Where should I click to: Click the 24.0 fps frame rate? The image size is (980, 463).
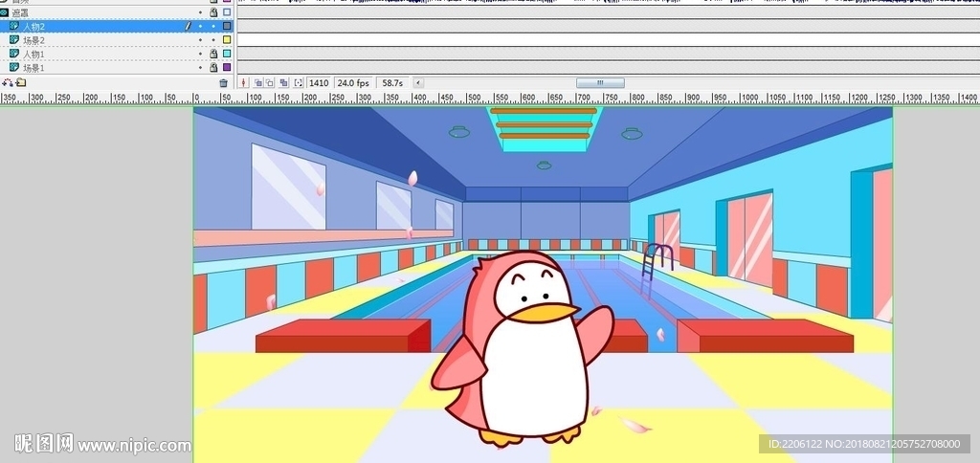click(354, 83)
